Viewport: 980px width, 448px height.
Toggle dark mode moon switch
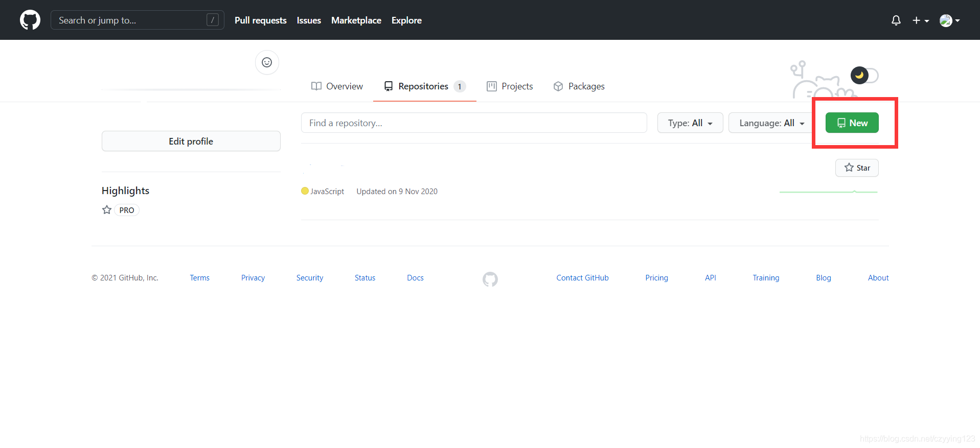click(864, 76)
